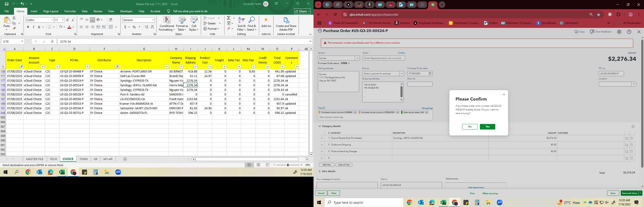Click the Center align icon
The width and height of the screenshot is (644, 207).
point(87,27)
